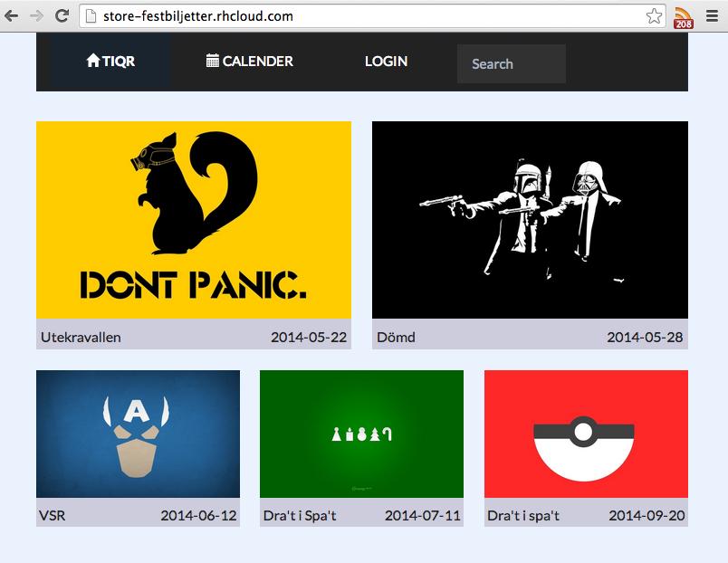
Task: Bookmark page with the star icon
Action: click(x=654, y=15)
